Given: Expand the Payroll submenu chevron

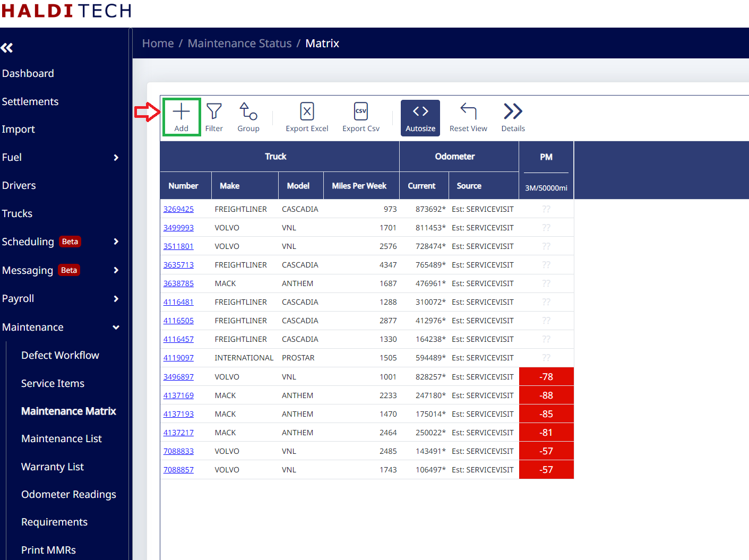Looking at the screenshot, I should click(x=116, y=299).
